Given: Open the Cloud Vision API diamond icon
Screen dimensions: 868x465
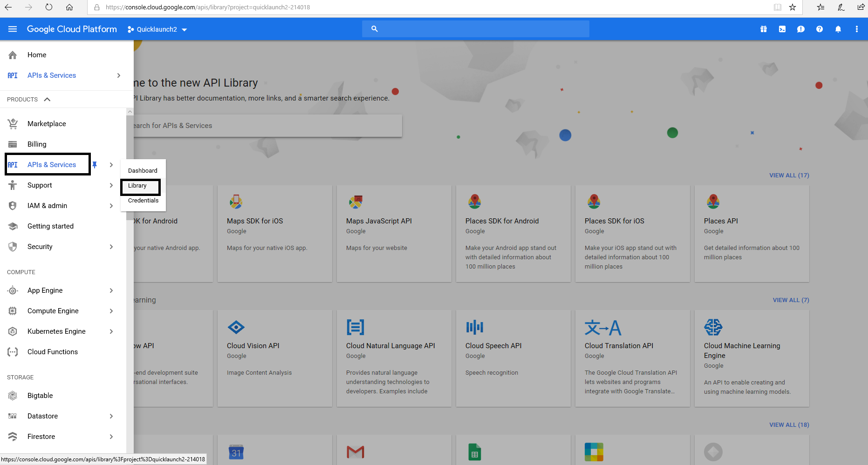Looking at the screenshot, I should [x=236, y=327].
